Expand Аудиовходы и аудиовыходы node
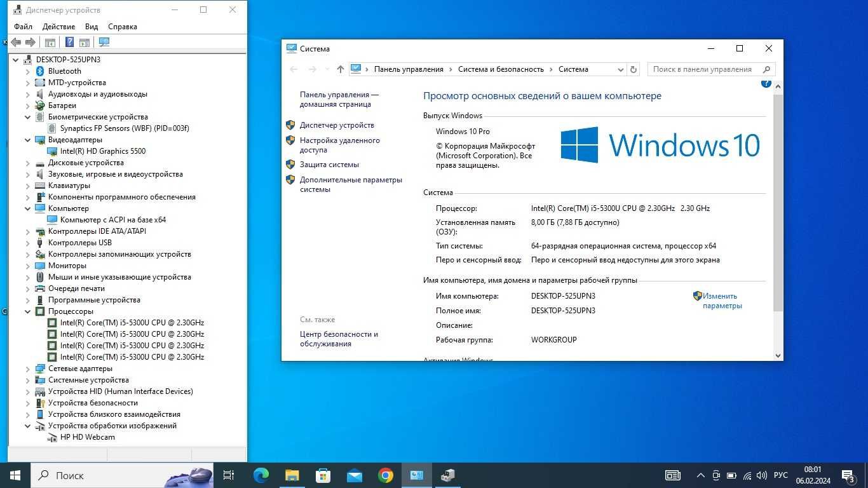The image size is (868, 488). [28, 94]
